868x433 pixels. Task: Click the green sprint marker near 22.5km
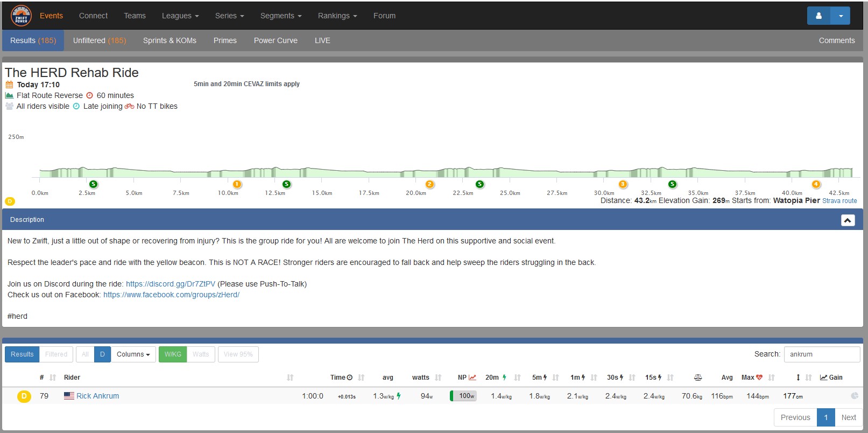479,184
